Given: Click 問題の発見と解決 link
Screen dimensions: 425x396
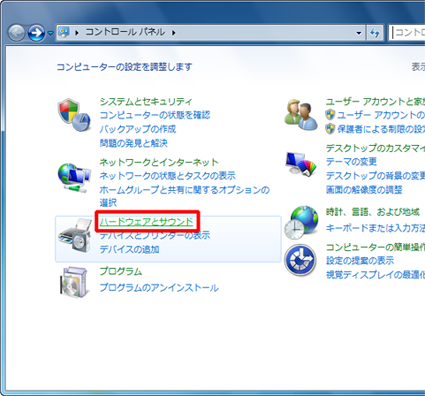Looking at the screenshot, I should [x=133, y=143].
